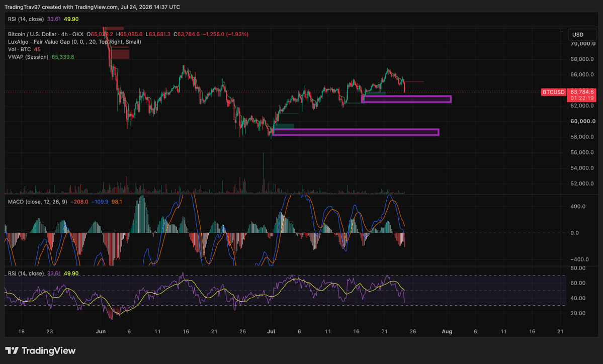This screenshot has width=603, height=364.
Task: Select the Bitcoin / U.S. Dollar · 4h · OKX legend title
Action: click(46, 34)
